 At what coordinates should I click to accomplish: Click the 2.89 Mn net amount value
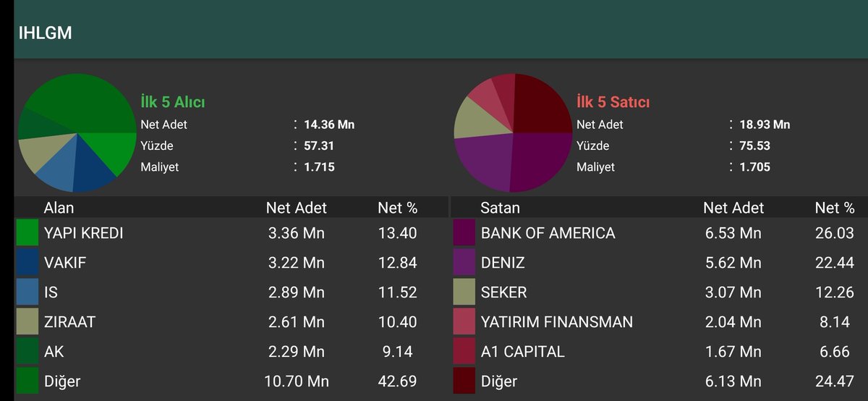point(297,292)
